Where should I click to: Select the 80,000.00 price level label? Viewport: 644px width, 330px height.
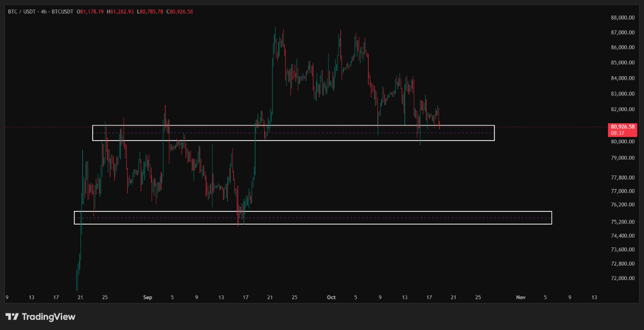623,142
